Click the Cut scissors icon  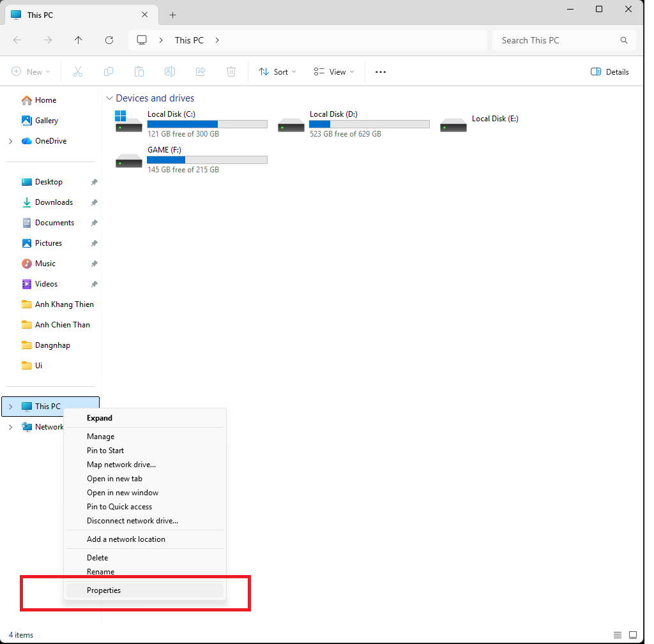point(78,72)
